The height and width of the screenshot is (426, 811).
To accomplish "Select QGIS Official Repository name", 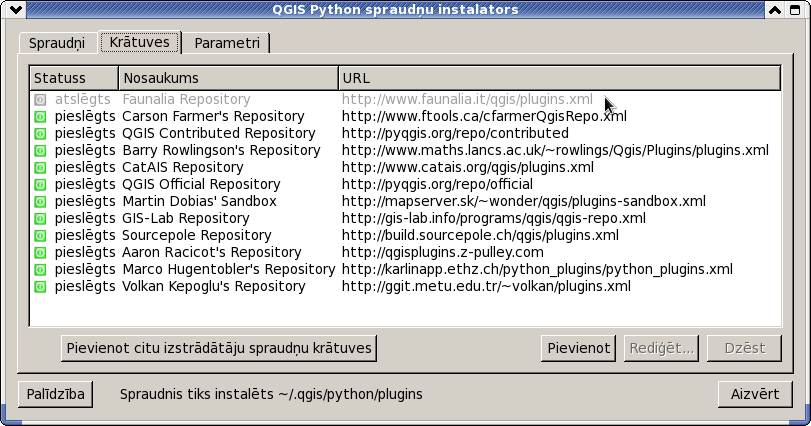I will pyautogui.click(x=201, y=184).
